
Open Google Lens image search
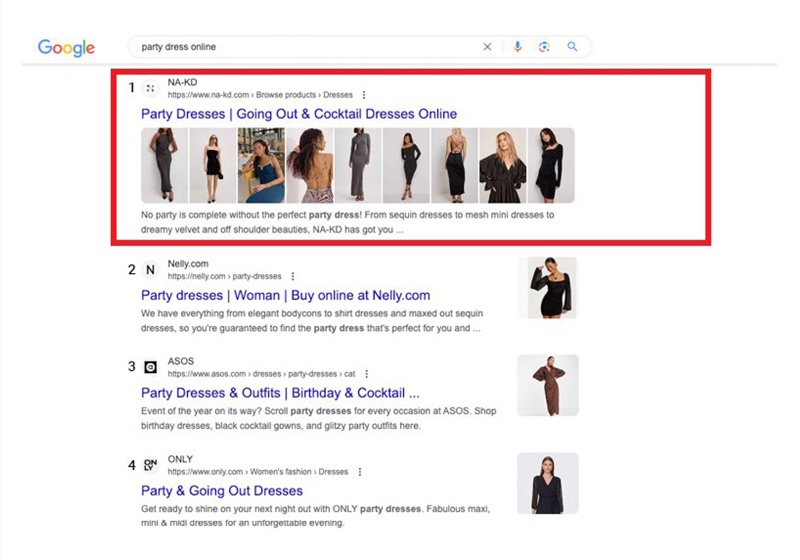click(x=544, y=47)
